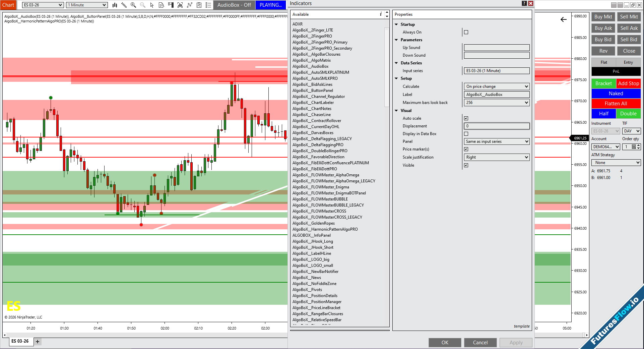Select the drawing tools pencil icon
Viewport: 644px width, 349px height.
coord(124,5)
